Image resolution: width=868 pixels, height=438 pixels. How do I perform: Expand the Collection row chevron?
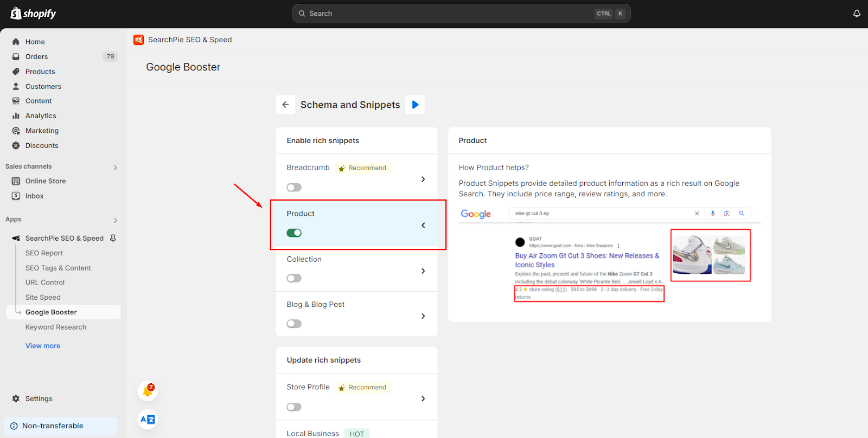pyautogui.click(x=423, y=271)
